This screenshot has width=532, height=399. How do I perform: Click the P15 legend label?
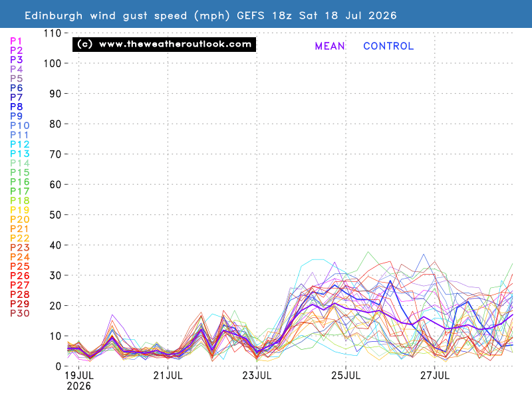pyautogui.click(x=20, y=172)
